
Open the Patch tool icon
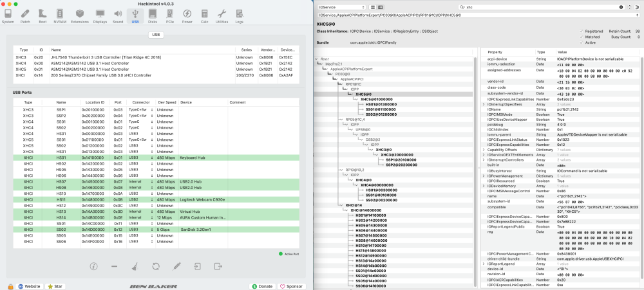coord(25,17)
